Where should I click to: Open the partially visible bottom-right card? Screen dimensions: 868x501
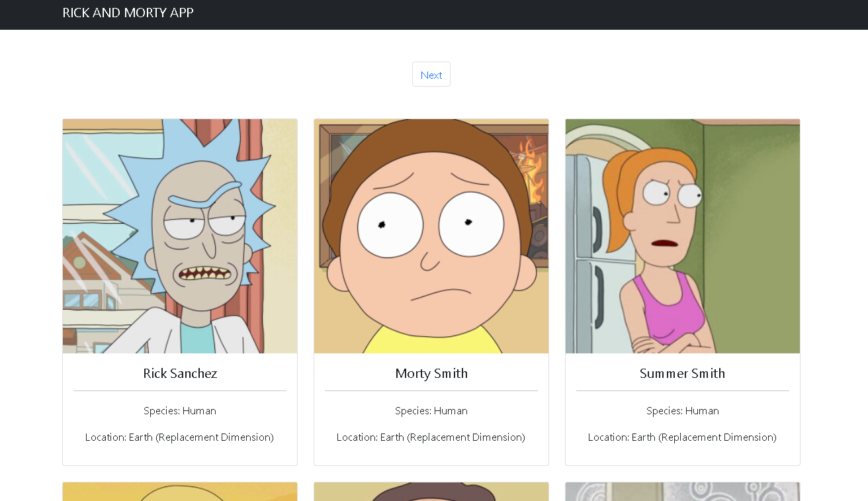pos(682,492)
